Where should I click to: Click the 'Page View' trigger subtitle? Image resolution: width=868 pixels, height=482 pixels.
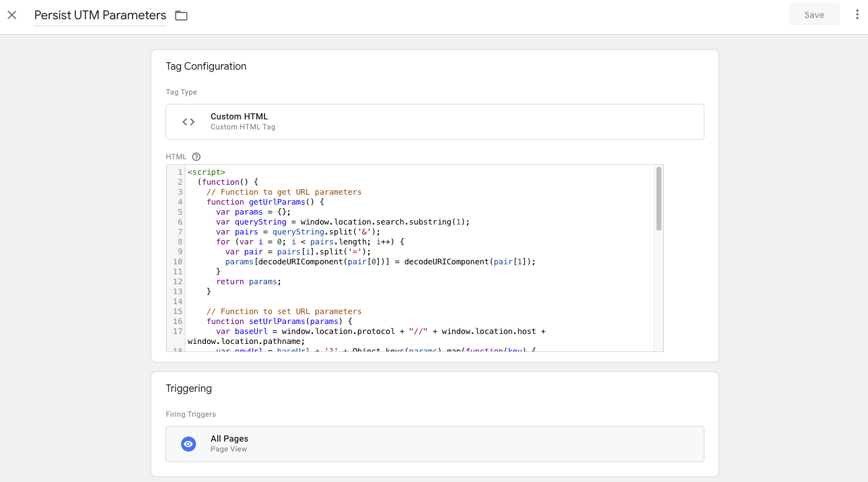[228, 449]
